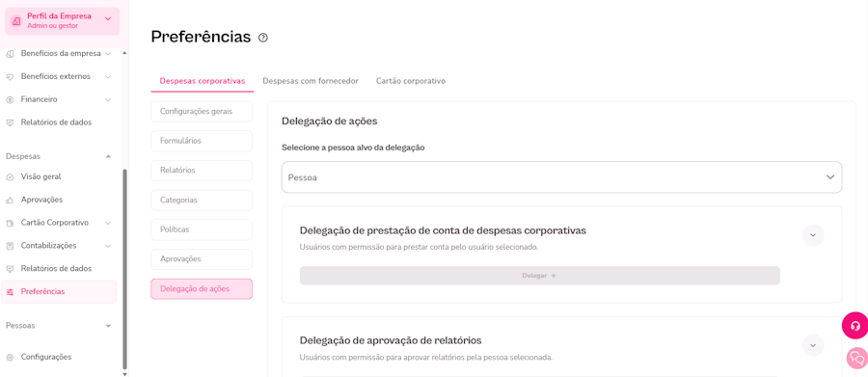Screen dimensions: 868x377
Task: Go to Visão geral in sidebar
Action: coord(41,177)
